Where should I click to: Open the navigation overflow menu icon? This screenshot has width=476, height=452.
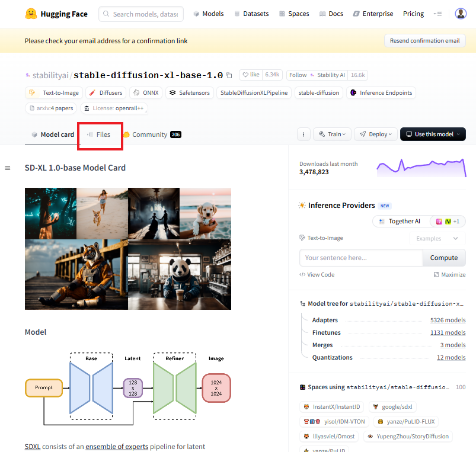coord(437,14)
